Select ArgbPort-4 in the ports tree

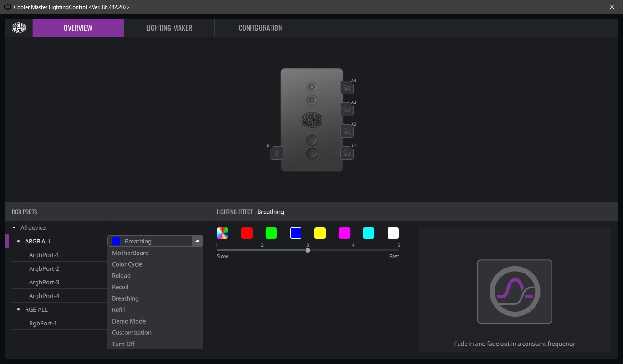point(44,296)
